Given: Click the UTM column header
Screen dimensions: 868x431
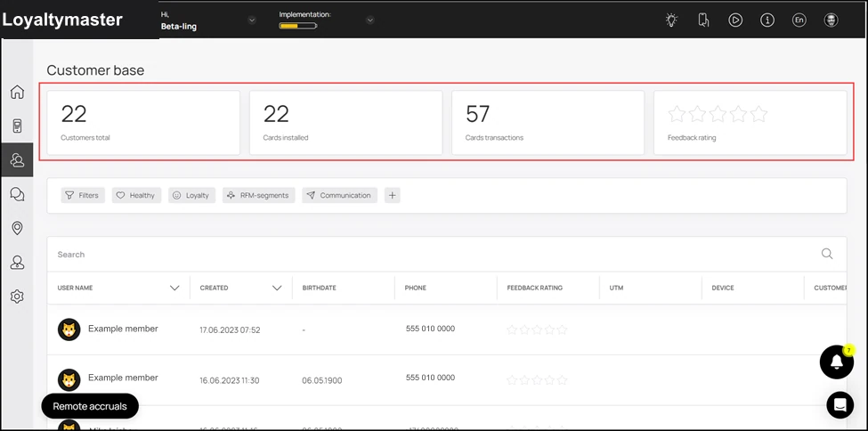Looking at the screenshot, I should [x=616, y=288].
